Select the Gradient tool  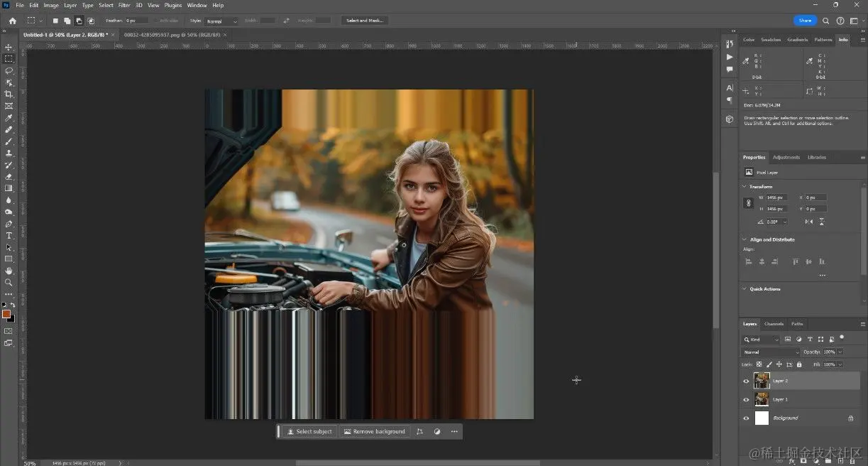9,188
